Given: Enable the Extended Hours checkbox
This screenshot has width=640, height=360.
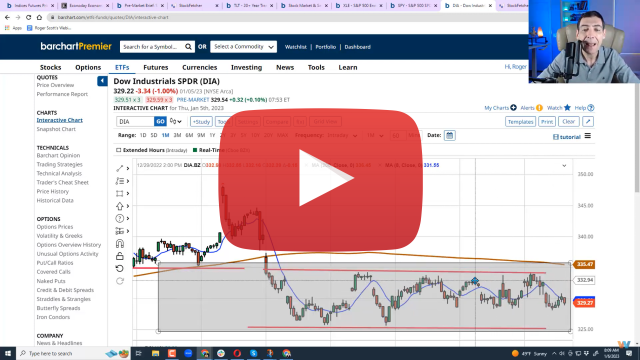Looking at the screenshot, I should pos(119,150).
